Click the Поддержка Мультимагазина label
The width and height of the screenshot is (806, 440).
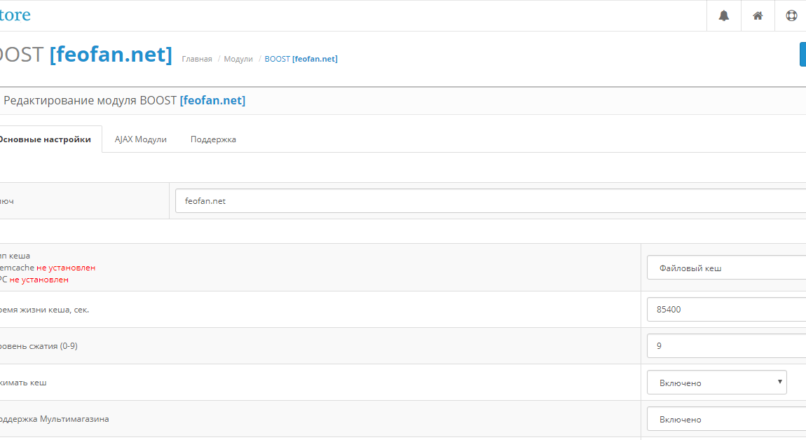[x=54, y=419]
